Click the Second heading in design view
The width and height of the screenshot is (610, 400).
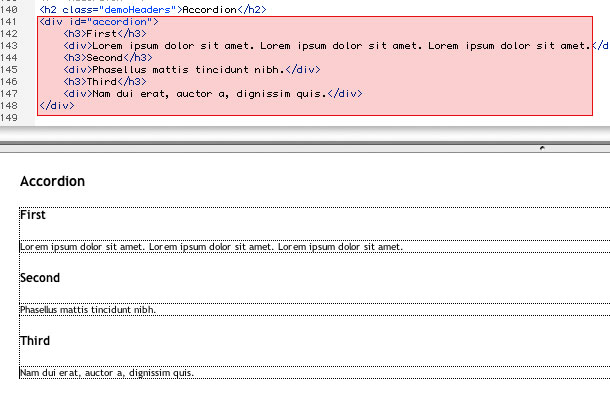(x=40, y=278)
